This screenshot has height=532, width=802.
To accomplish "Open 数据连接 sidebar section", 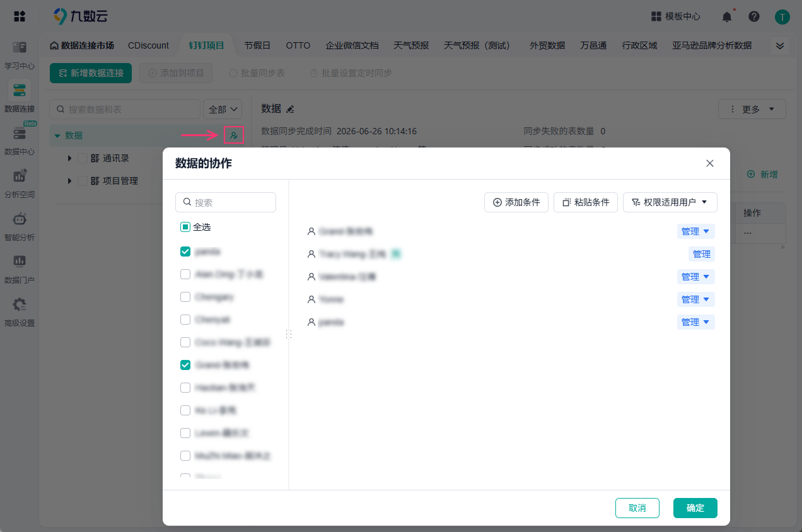I will point(20,98).
